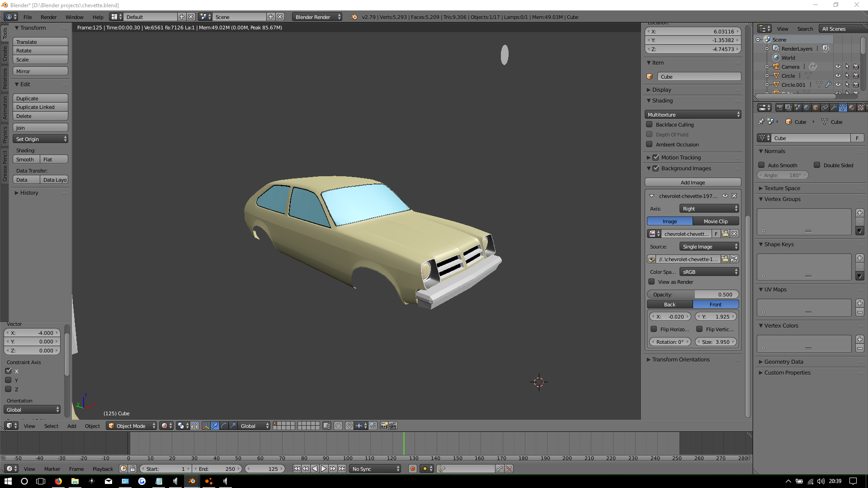
Task: Click the Add Image button
Action: pyautogui.click(x=693, y=183)
